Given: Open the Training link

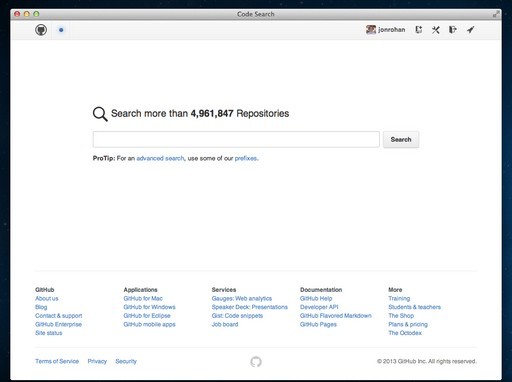Looking at the screenshot, I should [x=399, y=298].
